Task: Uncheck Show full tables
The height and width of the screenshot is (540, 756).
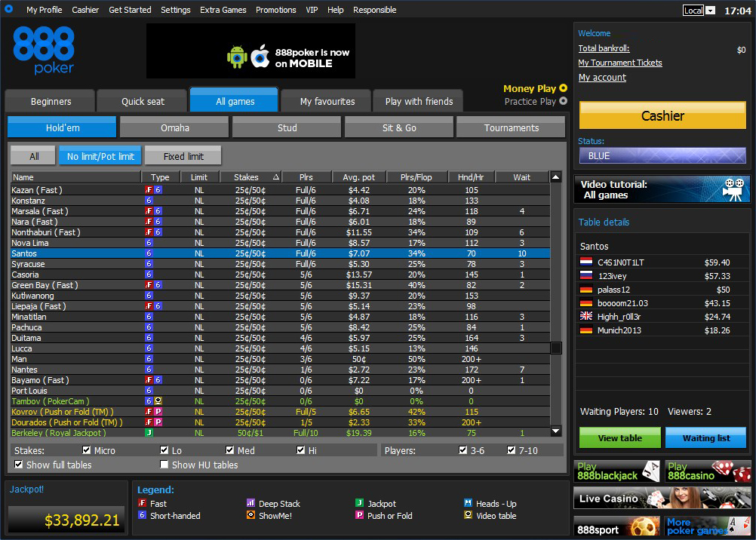Action: tap(19, 465)
